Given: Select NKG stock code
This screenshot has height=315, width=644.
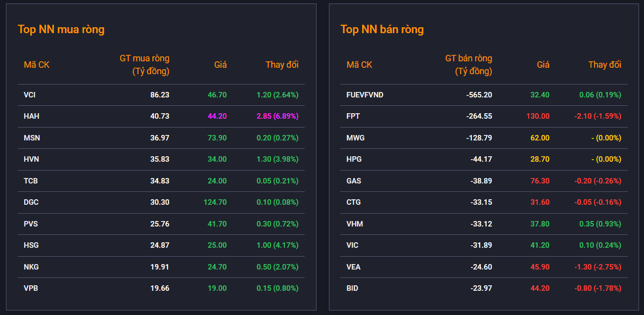Looking at the screenshot, I should click(x=31, y=267).
